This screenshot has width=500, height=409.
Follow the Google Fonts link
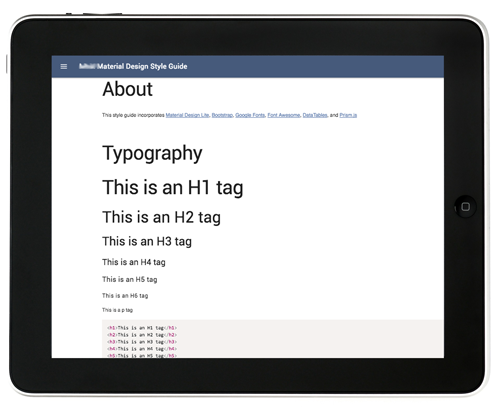coord(250,115)
